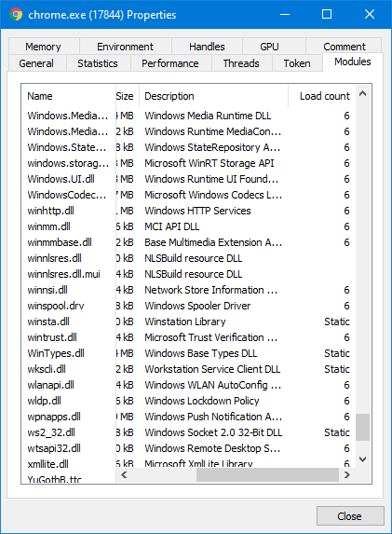Select the wintrust.dll module
Viewport: 392px width, 534px height.
pos(188,337)
